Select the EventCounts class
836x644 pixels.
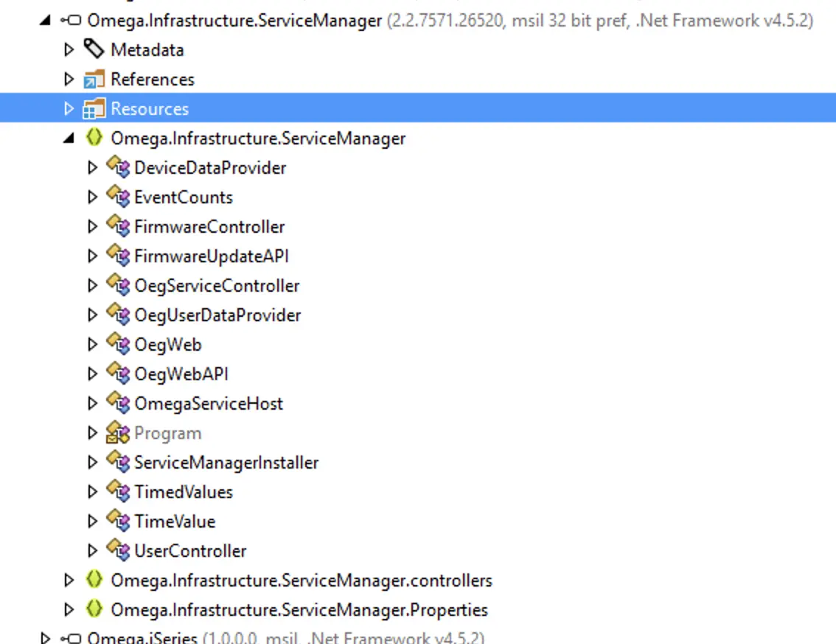(x=183, y=197)
